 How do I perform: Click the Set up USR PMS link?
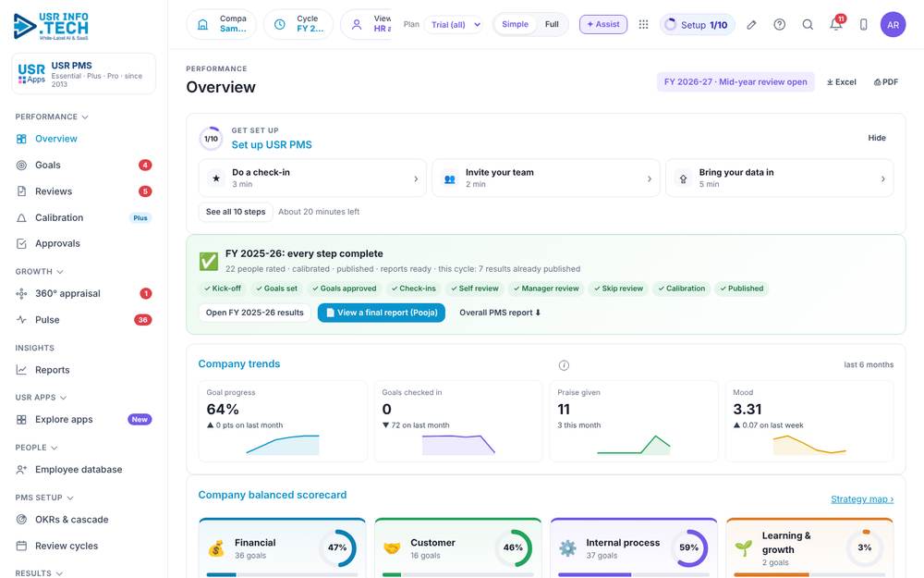[x=272, y=144]
